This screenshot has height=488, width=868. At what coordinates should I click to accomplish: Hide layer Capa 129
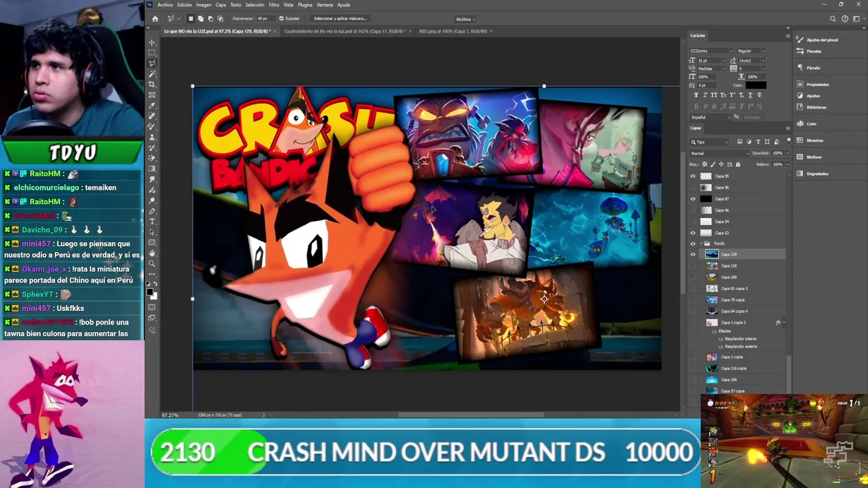click(693, 254)
